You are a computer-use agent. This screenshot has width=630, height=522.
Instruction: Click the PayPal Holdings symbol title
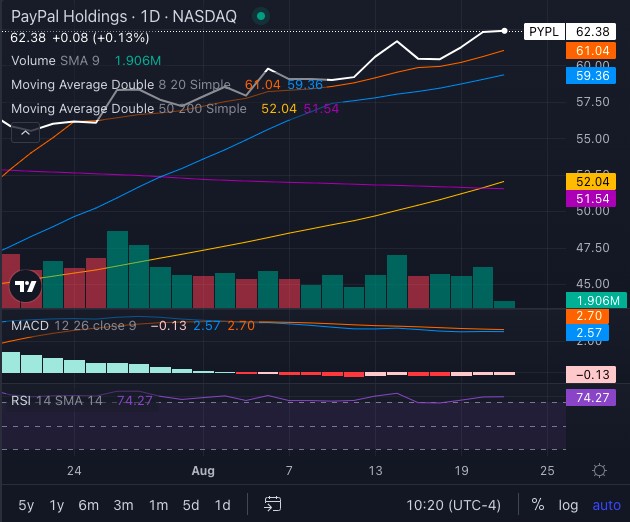pos(124,16)
